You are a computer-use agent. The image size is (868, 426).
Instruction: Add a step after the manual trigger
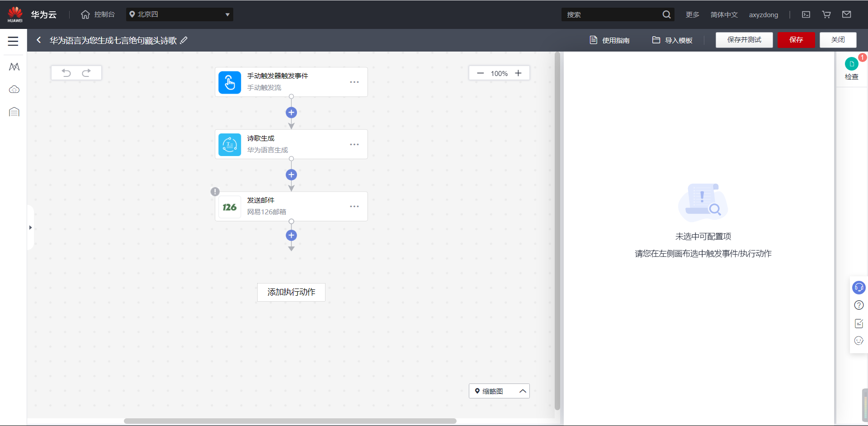pyautogui.click(x=291, y=113)
